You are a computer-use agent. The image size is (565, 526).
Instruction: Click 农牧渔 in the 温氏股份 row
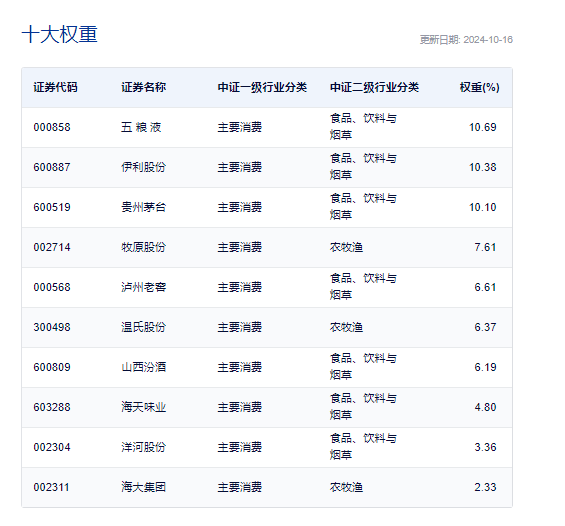346,327
